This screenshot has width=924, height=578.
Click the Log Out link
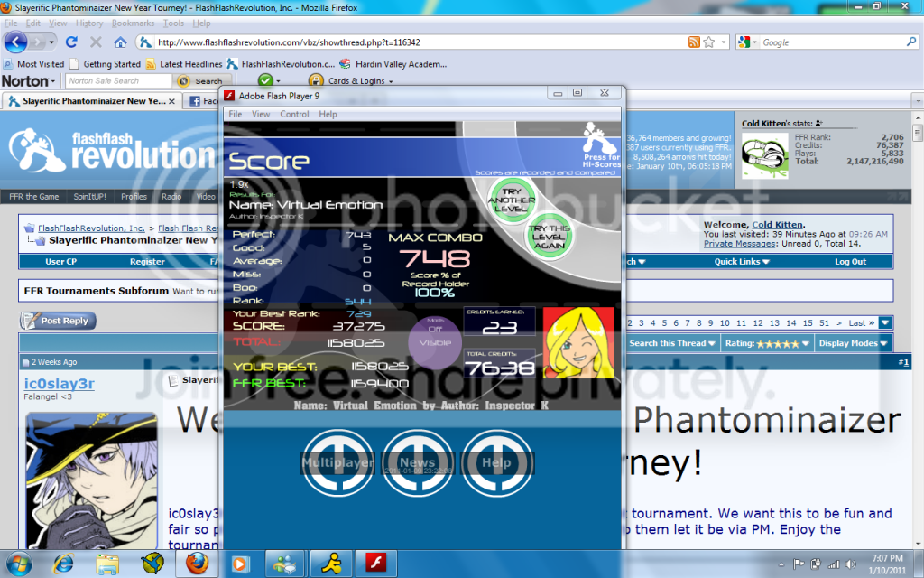(850, 262)
